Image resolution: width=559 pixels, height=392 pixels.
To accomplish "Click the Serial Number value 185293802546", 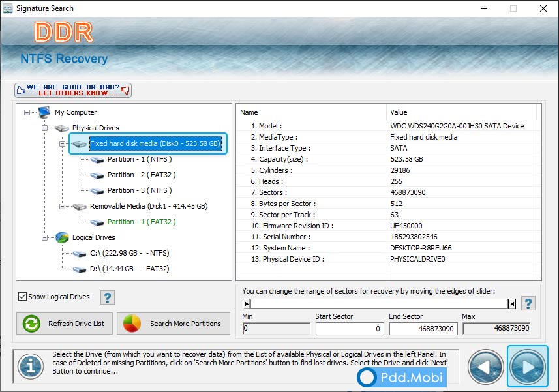I will 414,237.
